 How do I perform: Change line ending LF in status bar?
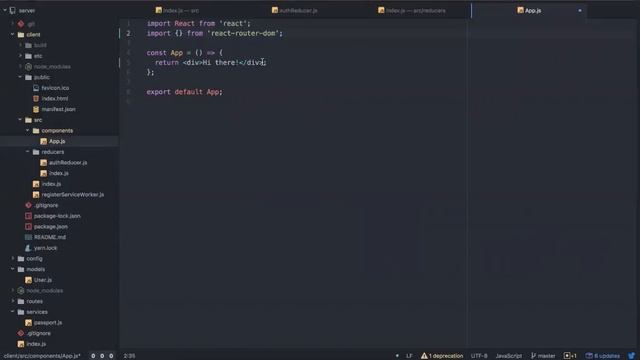pos(409,356)
